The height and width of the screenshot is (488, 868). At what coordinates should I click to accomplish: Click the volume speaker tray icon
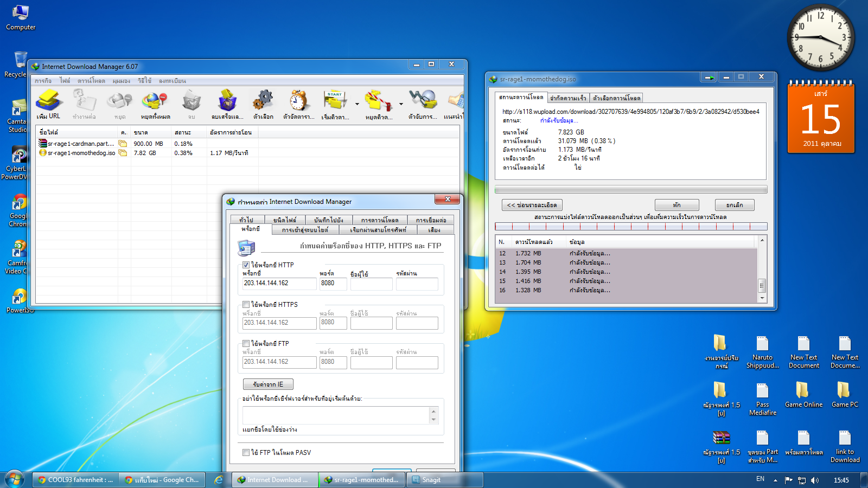[815, 480]
